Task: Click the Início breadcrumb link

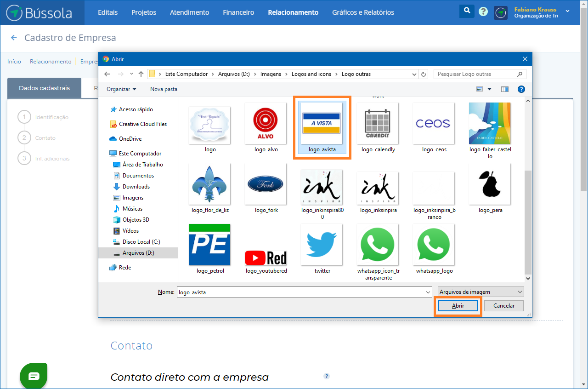Action: pyautogui.click(x=14, y=61)
